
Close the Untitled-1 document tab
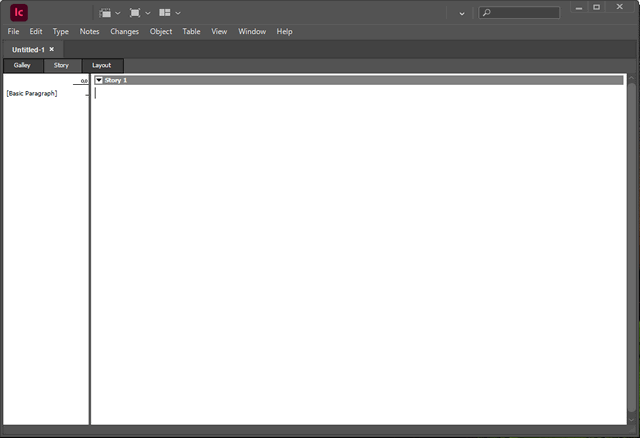coord(52,49)
